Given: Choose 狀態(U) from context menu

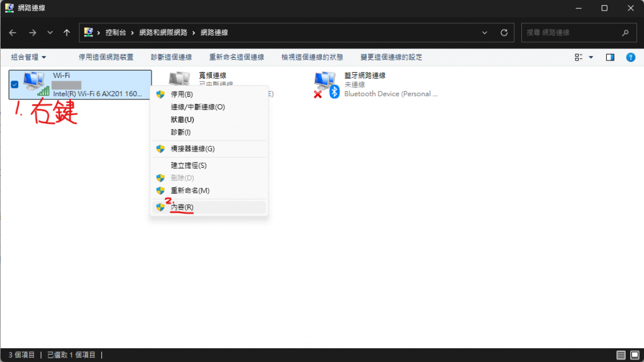Looking at the screenshot, I should [209, 119].
